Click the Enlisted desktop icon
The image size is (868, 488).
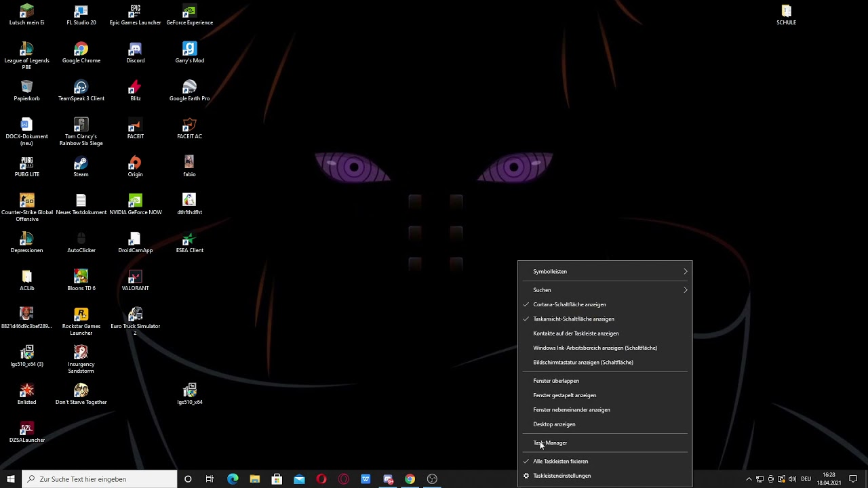[26, 394]
